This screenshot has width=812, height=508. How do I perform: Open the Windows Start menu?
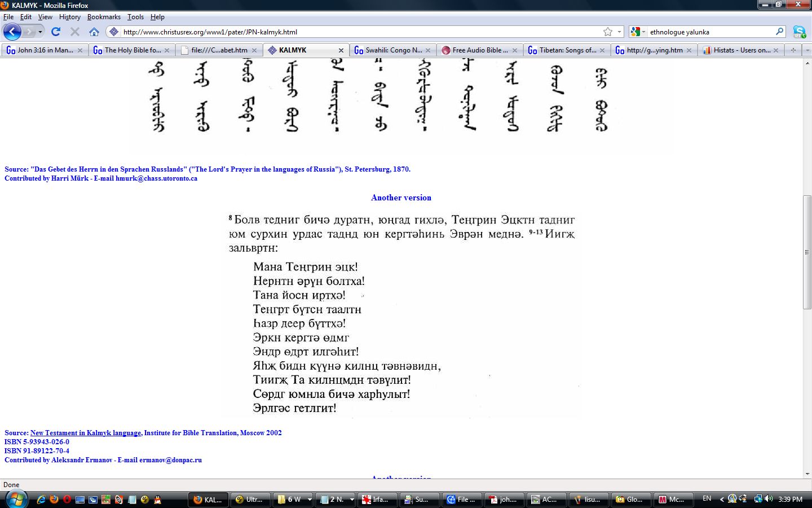tap(15, 499)
